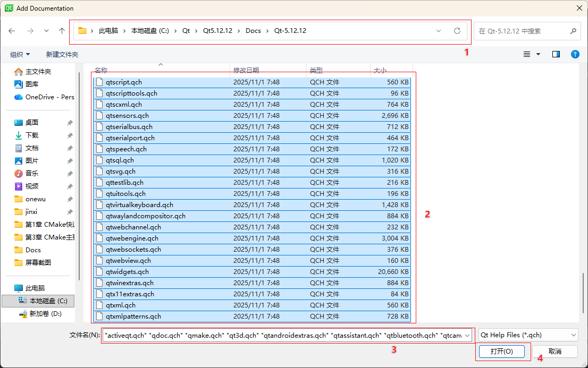Open 第3章 CMake folder in sidebar

pos(44,237)
